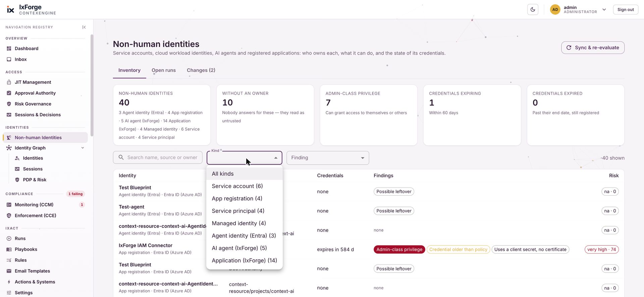Click the Approval Authority check icon
Screen dimensions: 644x297
9,93
